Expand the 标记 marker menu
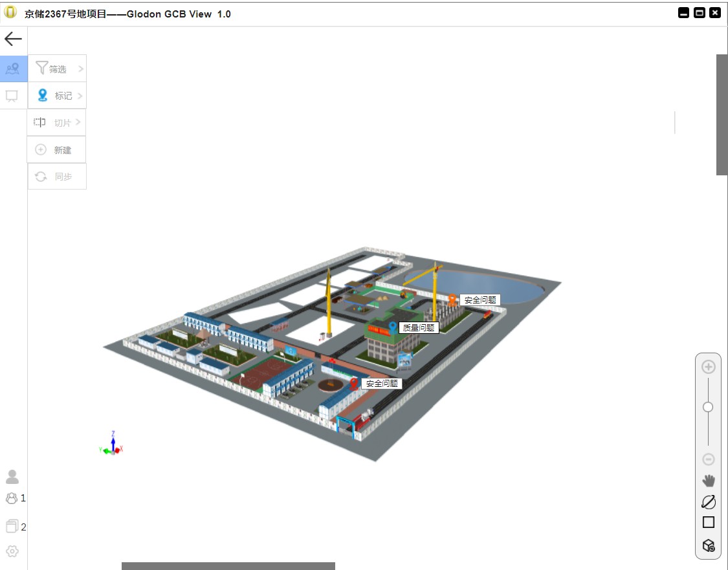 click(57, 96)
